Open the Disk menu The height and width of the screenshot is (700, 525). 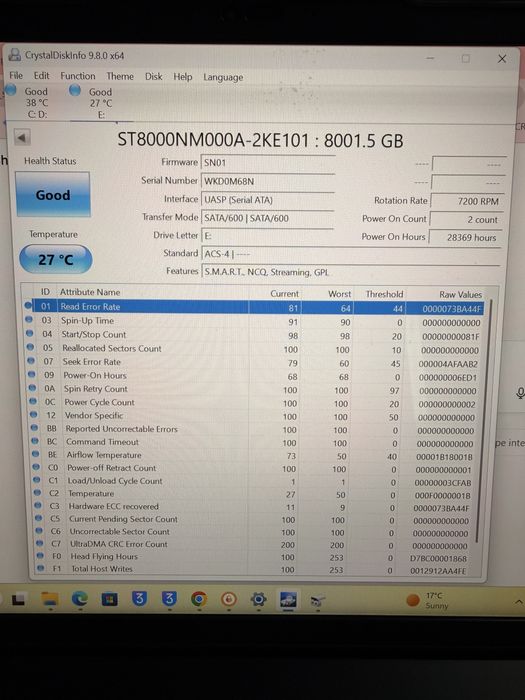tap(154, 76)
